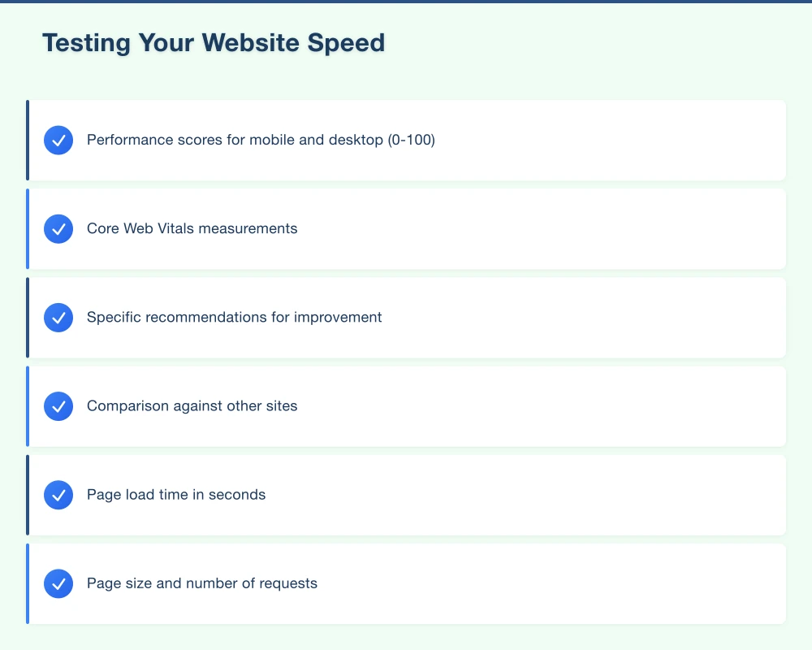Screen dimensions: 812x650
Task: Toggle the performance scores checklist entry
Action: (406, 140)
